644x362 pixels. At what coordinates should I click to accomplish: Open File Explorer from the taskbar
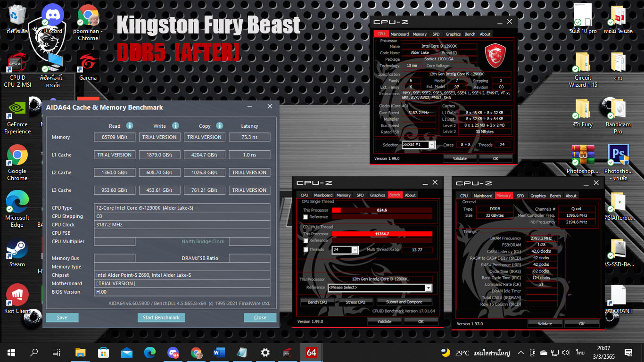[81, 352]
